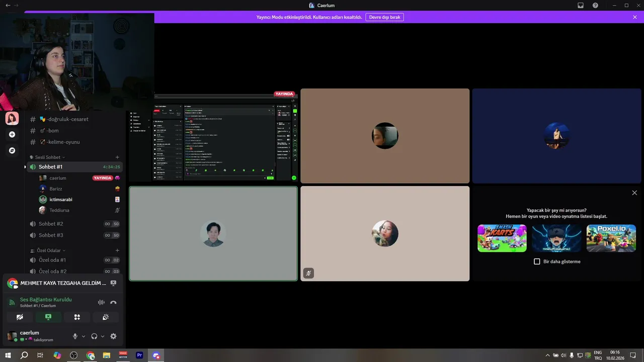The width and height of the screenshot is (644, 362).
Task: Open the volume control in the system tray
Action: pos(563,355)
